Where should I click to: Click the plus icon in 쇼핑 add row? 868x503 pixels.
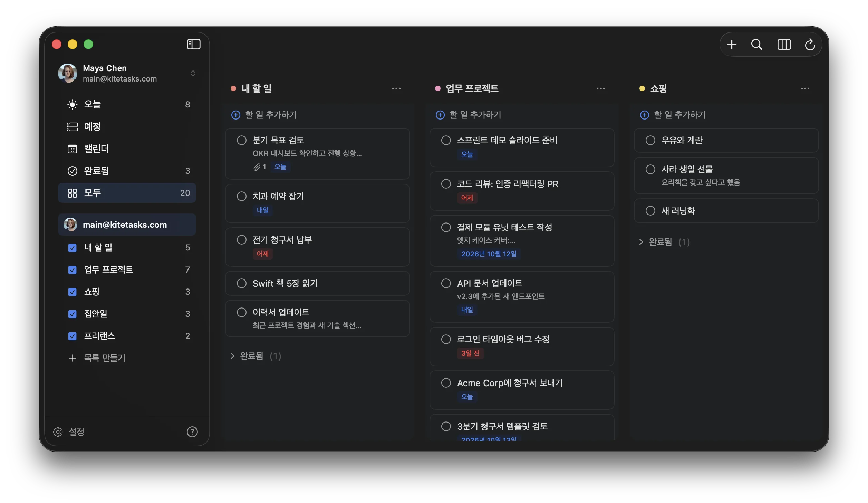pos(645,115)
